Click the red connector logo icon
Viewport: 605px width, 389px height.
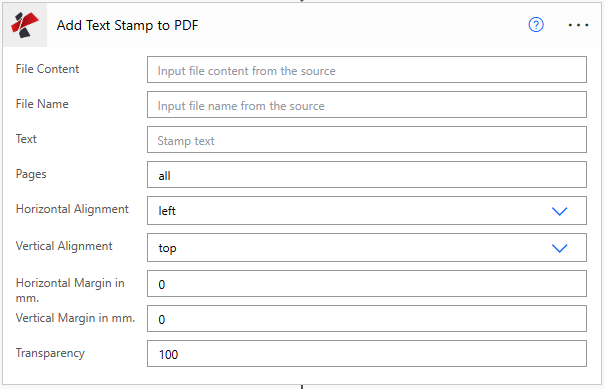(x=25, y=25)
